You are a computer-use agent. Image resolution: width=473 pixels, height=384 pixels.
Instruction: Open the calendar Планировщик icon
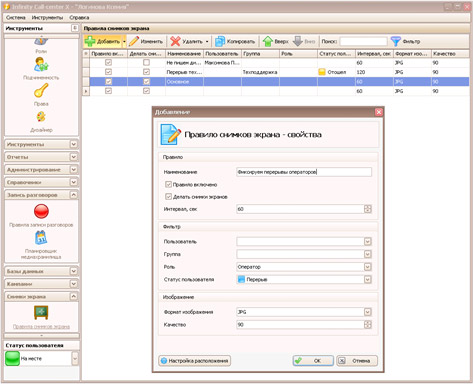[41, 238]
